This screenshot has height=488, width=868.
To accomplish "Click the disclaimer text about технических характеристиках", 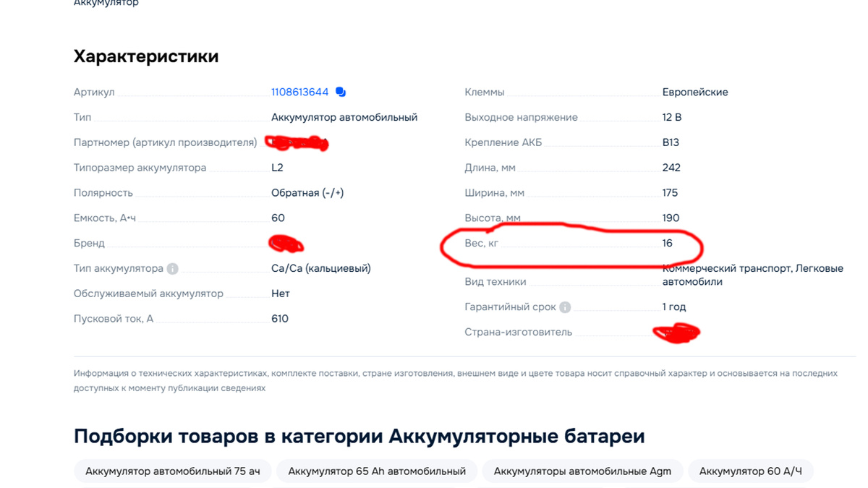I will (455, 380).
